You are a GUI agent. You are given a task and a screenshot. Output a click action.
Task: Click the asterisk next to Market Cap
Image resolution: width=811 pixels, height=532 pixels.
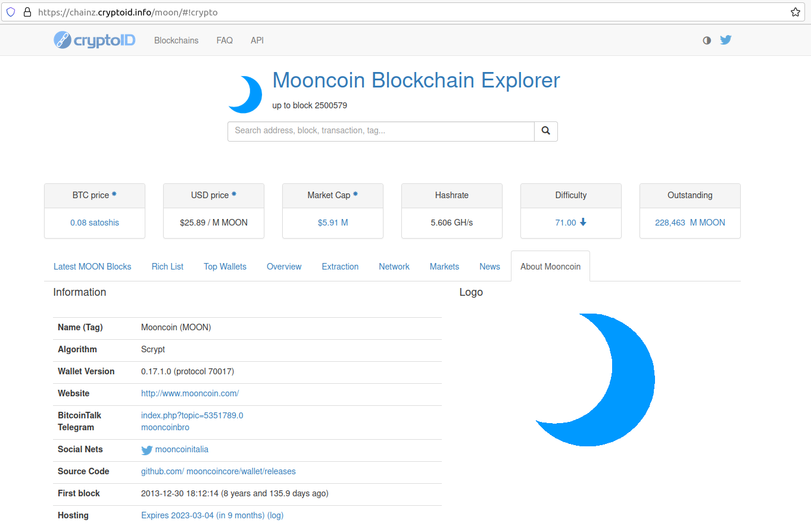point(355,195)
